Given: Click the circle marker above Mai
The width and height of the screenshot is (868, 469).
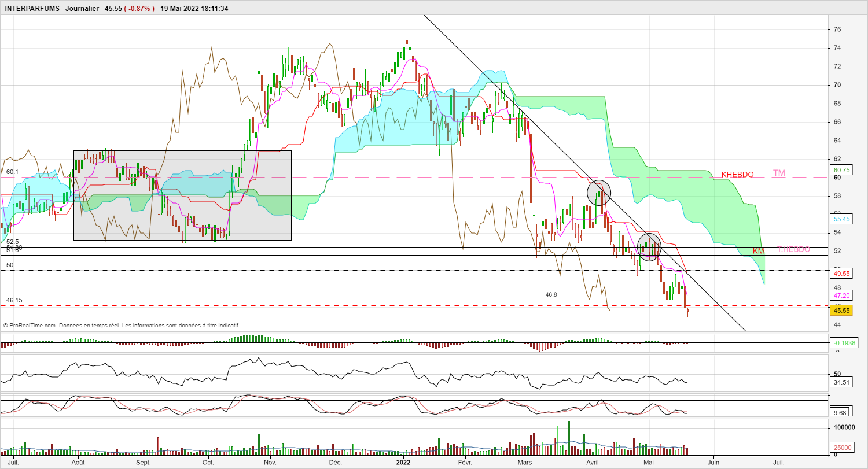Looking at the screenshot, I should pyautogui.click(x=649, y=247).
